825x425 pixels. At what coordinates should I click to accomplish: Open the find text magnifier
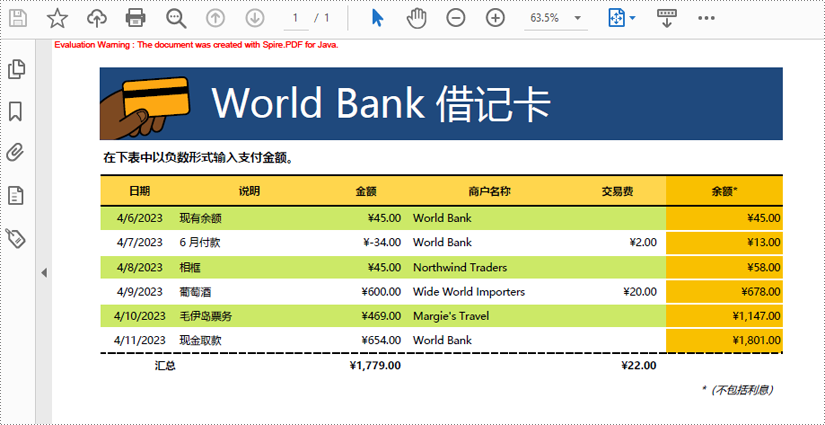tap(176, 18)
